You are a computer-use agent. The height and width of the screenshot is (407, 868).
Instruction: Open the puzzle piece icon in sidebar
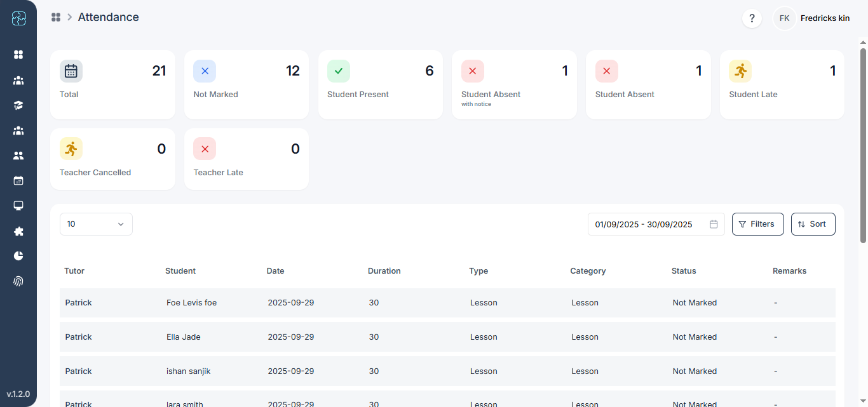18,231
